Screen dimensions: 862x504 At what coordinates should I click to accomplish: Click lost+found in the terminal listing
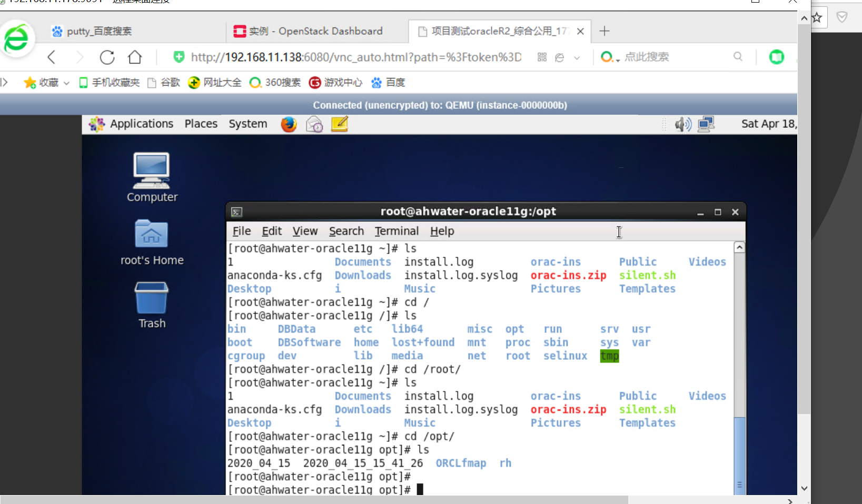click(x=423, y=342)
